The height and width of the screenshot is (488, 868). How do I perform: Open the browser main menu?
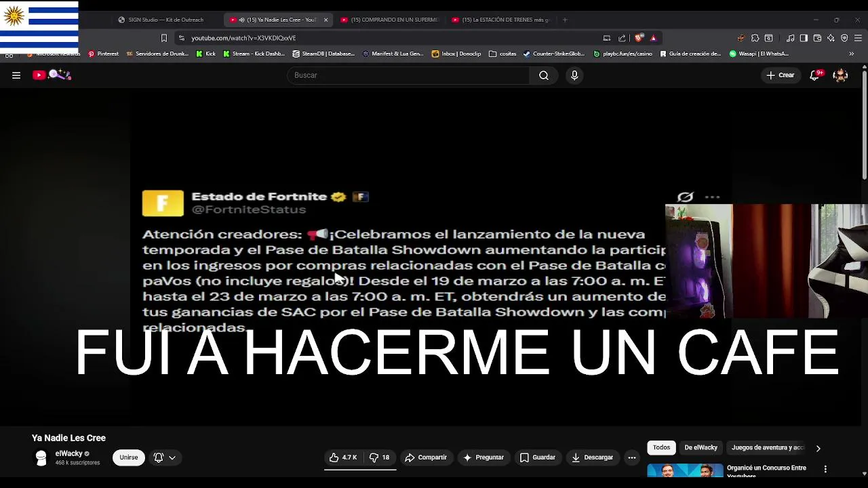tap(858, 38)
